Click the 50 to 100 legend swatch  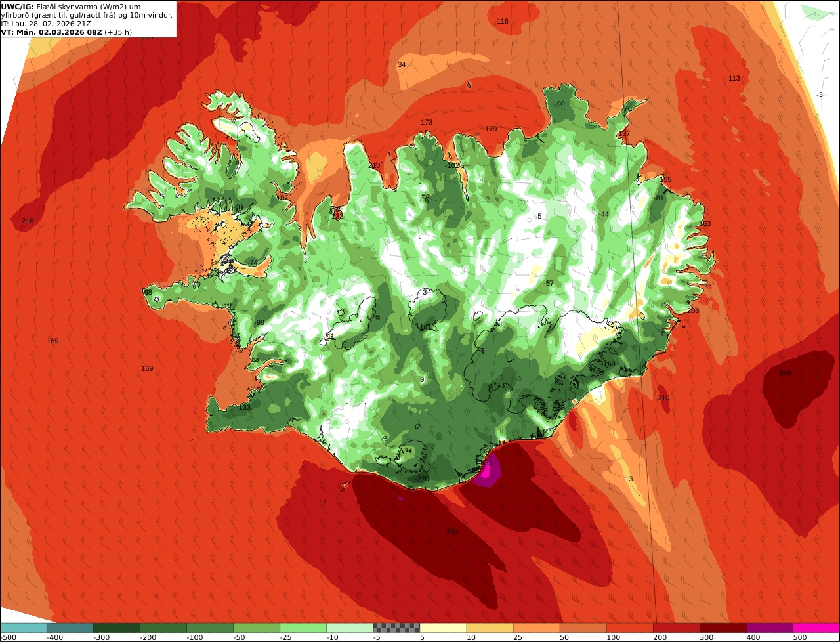tap(583, 628)
